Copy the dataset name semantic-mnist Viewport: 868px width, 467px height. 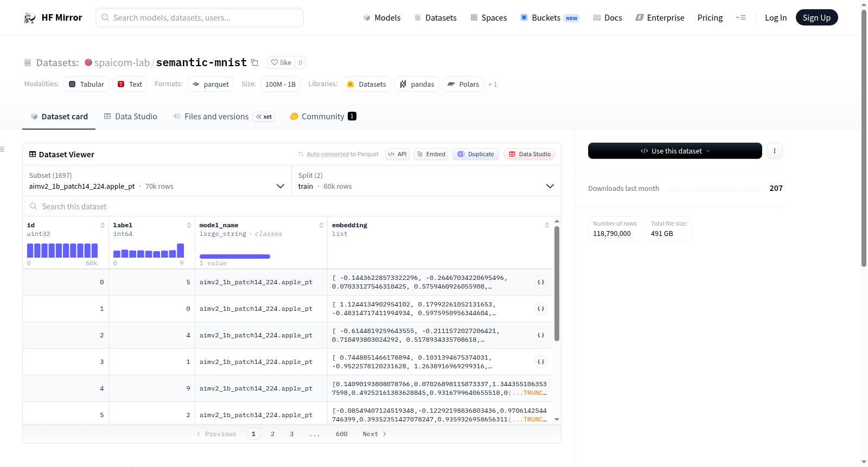[x=254, y=62]
